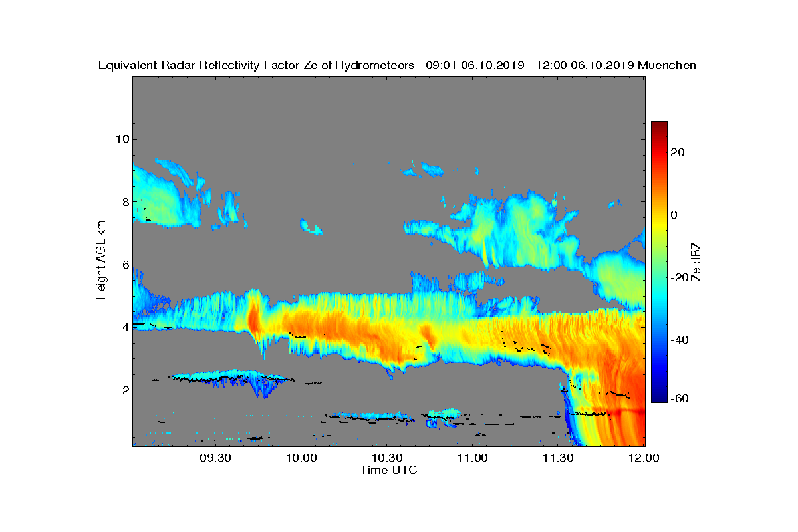
Task: Click the 11:30 time tick label
Action: (x=558, y=458)
